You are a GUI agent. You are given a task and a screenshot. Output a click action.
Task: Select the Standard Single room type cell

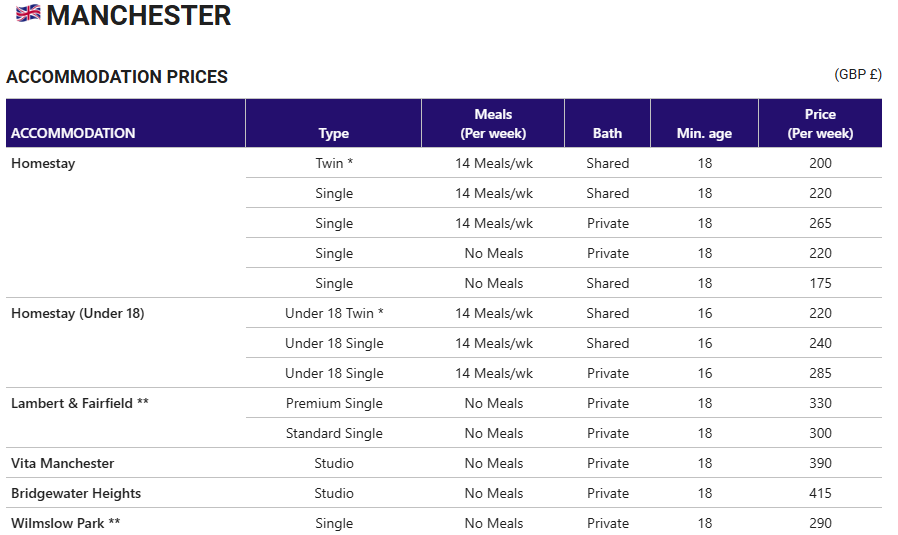(x=334, y=434)
